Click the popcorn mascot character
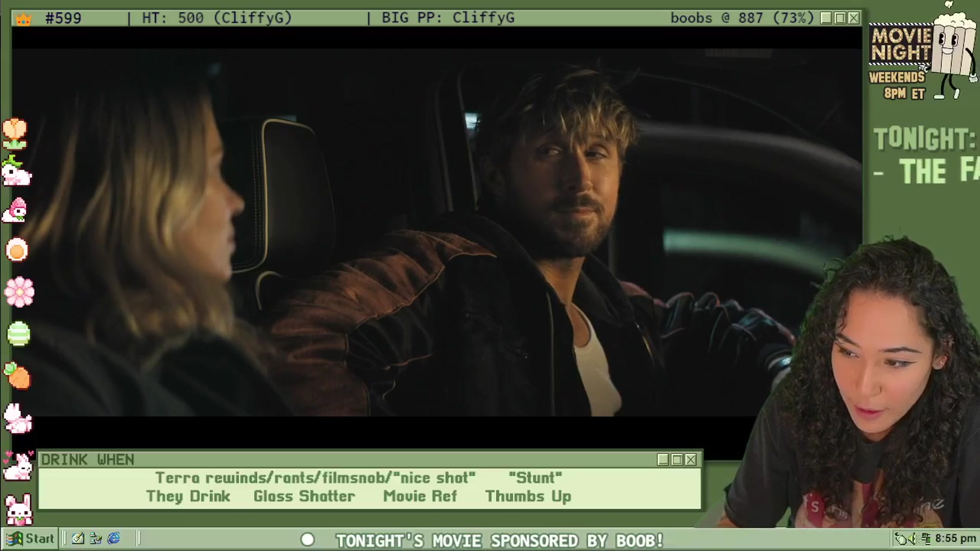The image size is (980, 551). (x=953, y=51)
